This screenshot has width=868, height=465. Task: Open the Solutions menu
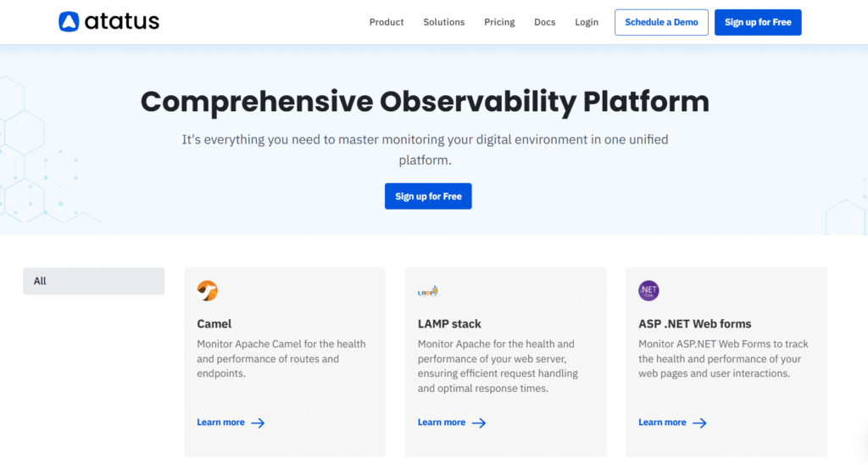[444, 22]
